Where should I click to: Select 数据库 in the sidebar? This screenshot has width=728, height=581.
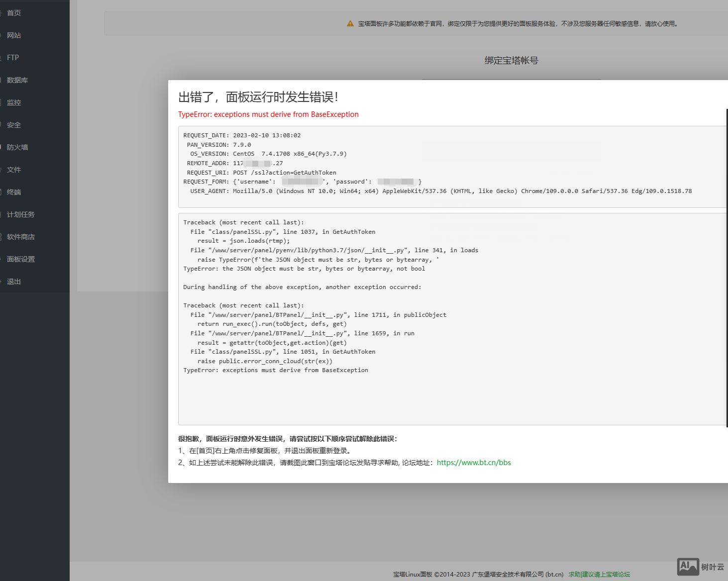pyautogui.click(x=17, y=80)
